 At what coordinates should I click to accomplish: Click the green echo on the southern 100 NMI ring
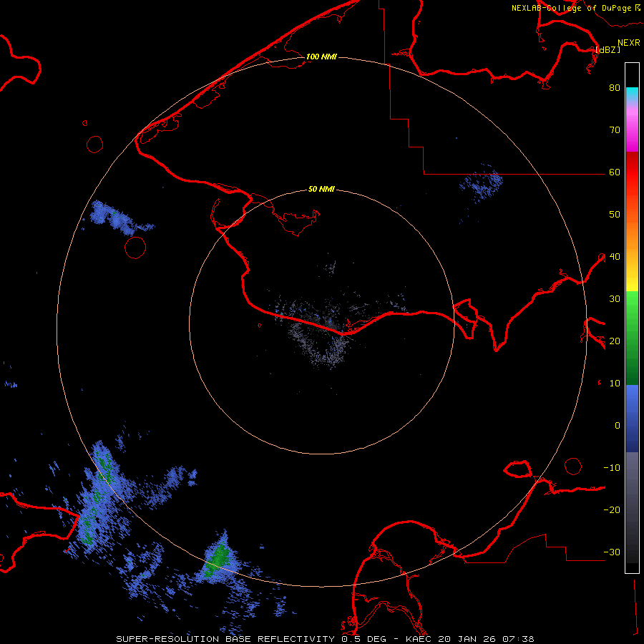[x=217, y=560]
